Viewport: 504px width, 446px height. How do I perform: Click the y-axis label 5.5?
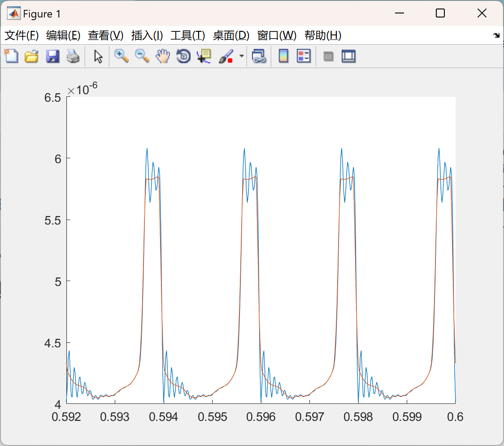tap(53, 221)
